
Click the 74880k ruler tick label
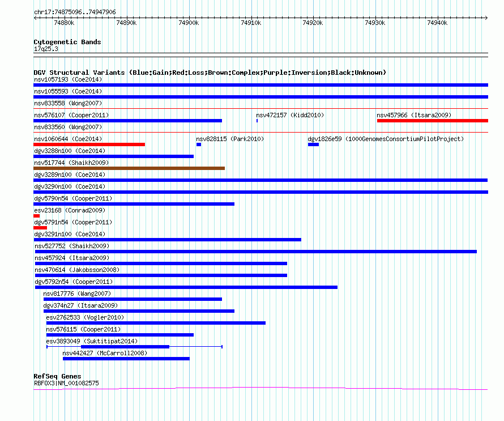point(65,23)
